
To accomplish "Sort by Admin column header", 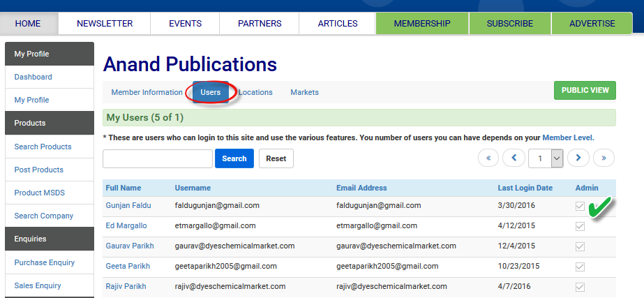I will pos(587,188).
